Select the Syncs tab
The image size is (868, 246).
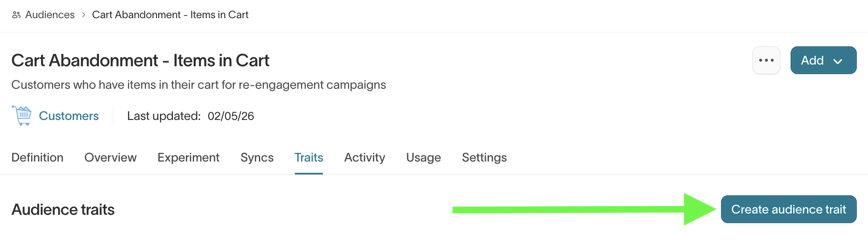tap(257, 158)
